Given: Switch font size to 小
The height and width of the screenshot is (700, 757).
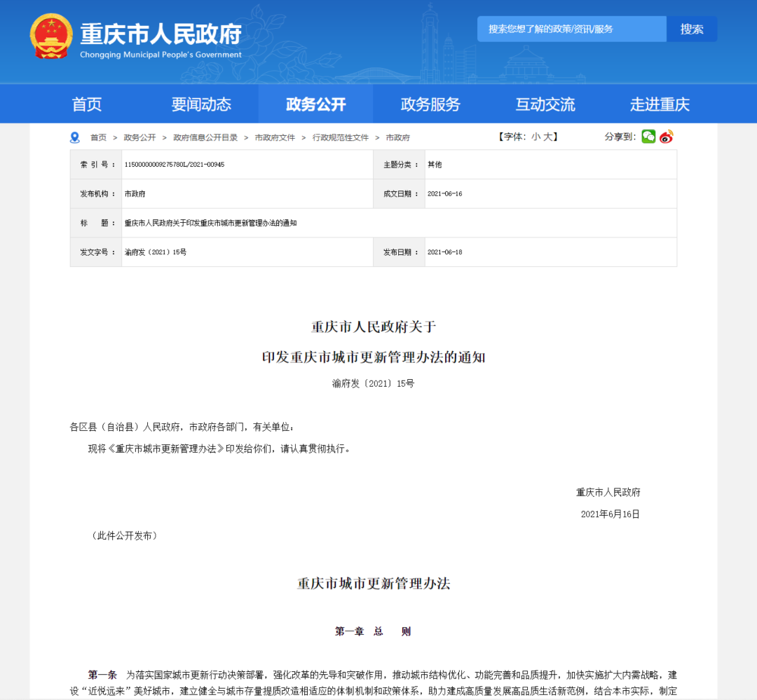Looking at the screenshot, I should (536, 137).
